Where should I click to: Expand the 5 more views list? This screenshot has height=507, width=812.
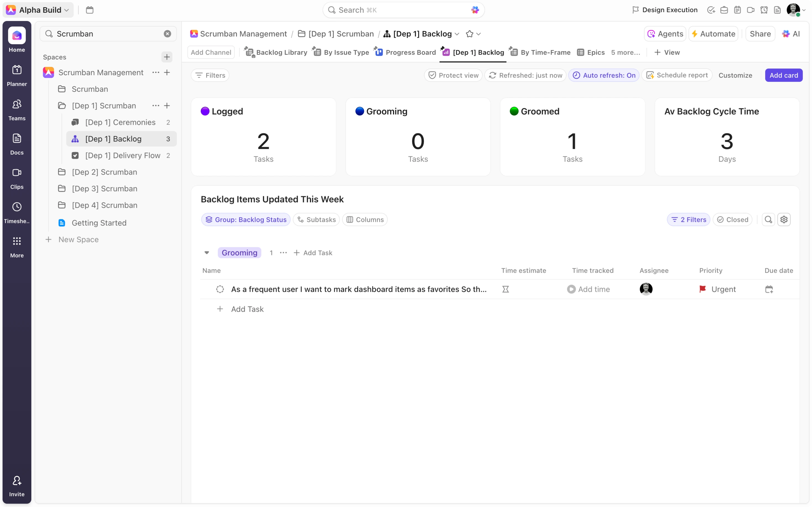(625, 52)
